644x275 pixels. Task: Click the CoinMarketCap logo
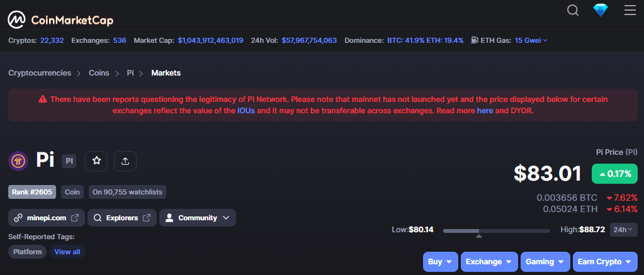point(60,20)
